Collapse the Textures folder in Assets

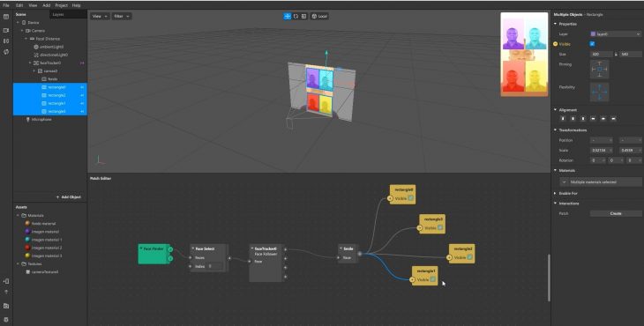(x=18, y=263)
